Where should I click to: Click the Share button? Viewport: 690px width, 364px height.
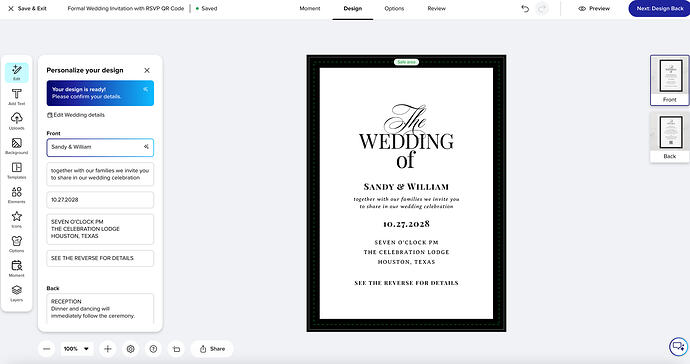[x=212, y=349]
